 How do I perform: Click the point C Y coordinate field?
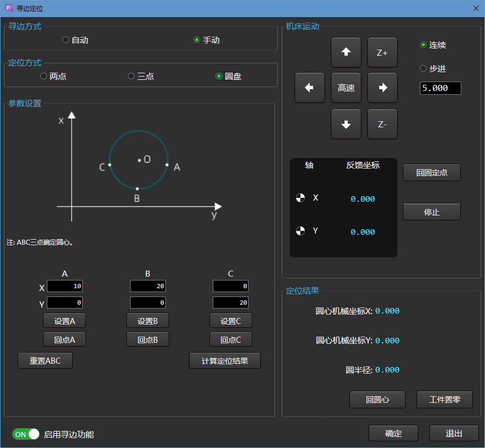pyautogui.click(x=230, y=303)
